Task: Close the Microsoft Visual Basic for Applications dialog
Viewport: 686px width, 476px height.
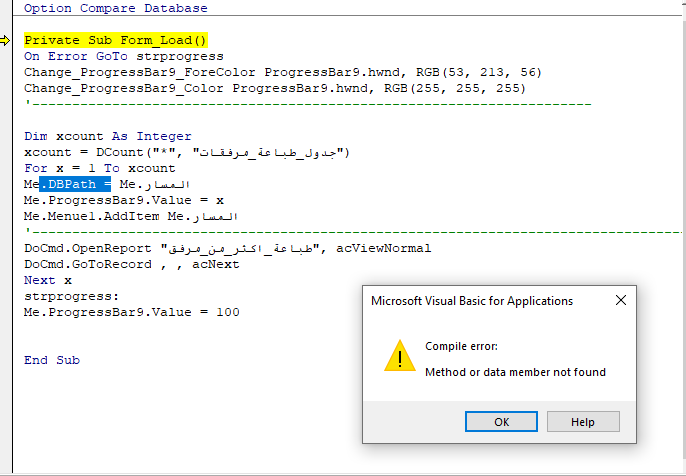Action: (x=620, y=300)
